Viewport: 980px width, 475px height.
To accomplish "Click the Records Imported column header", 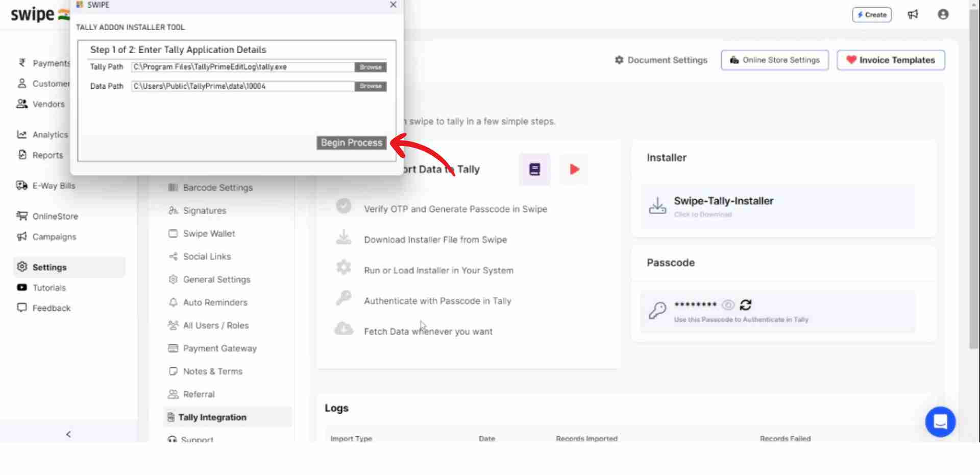I will pos(586,438).
